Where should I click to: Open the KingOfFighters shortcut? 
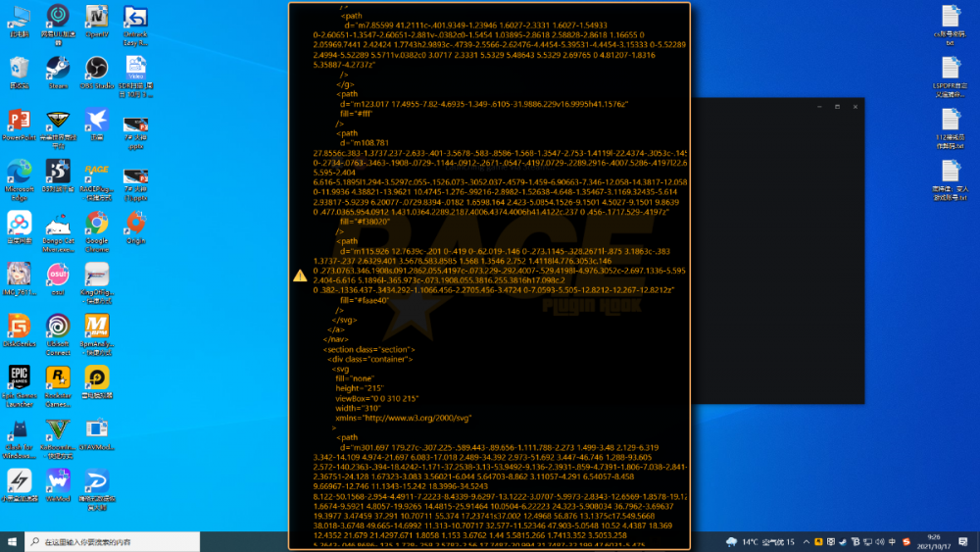[97, 283]
